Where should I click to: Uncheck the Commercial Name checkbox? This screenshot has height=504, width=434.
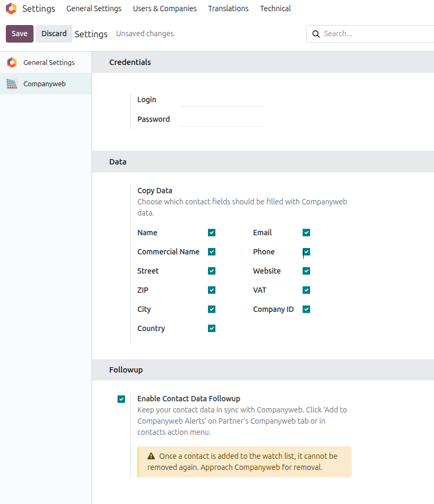click(x=212, y=252)
